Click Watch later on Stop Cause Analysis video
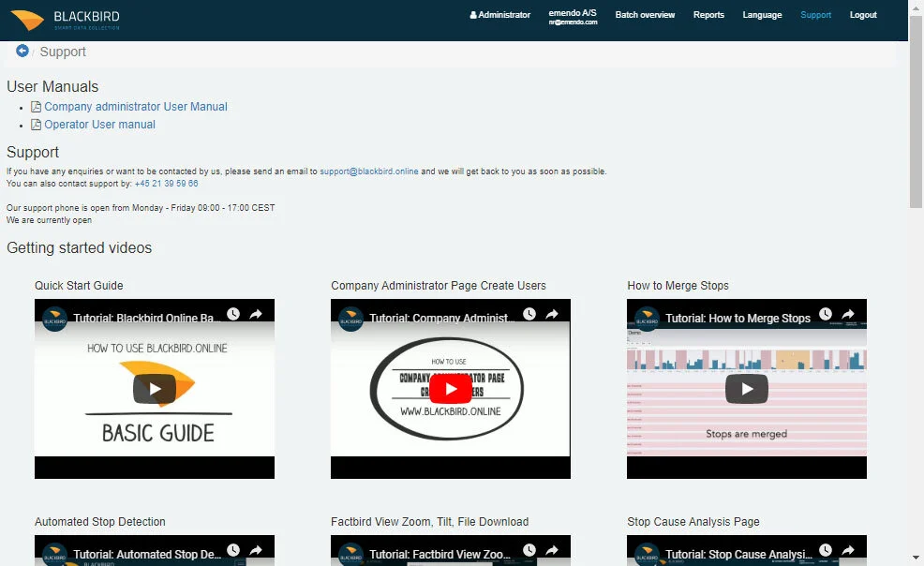924x566 pixels. 826,550
